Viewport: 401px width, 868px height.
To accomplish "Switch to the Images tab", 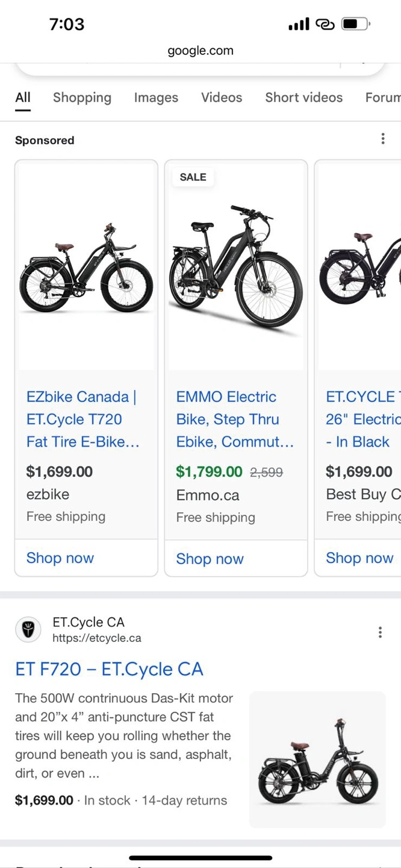I will 156,98.
